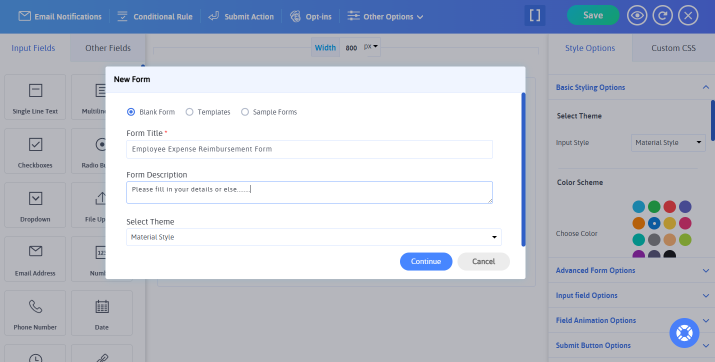Image resolution: width=715 pixels, height=362 pixels.
Task: Open the Conditional Rule option
Action: coord(155,16)
